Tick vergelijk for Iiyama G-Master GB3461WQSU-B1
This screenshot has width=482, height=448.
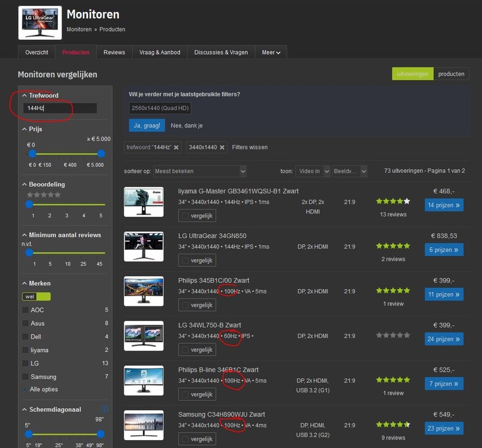click(x=186, y=216)
